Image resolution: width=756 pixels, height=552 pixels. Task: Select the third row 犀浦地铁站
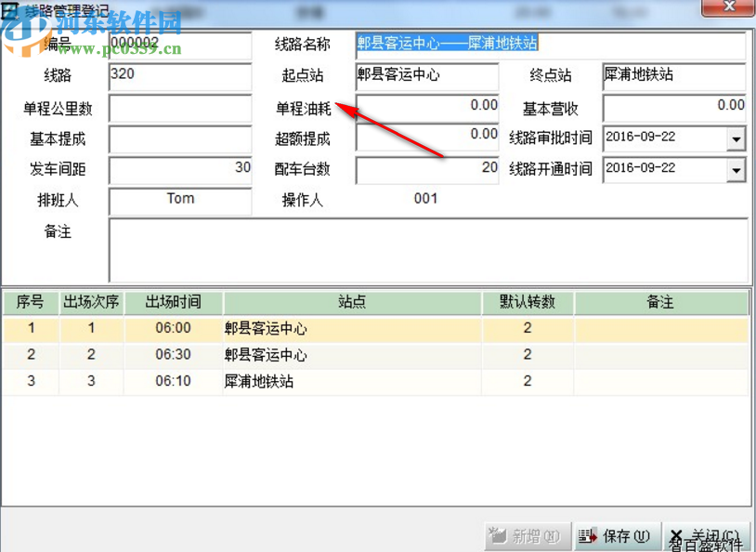tap(351, 380)
